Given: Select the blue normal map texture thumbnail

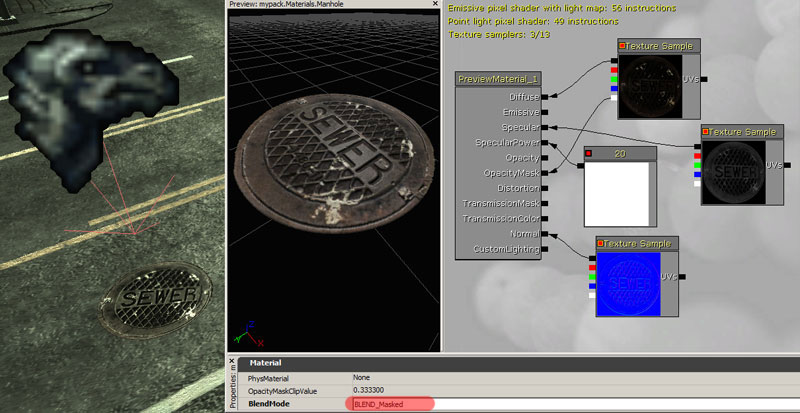Looking at the screenshot, I should coord(629,284).
